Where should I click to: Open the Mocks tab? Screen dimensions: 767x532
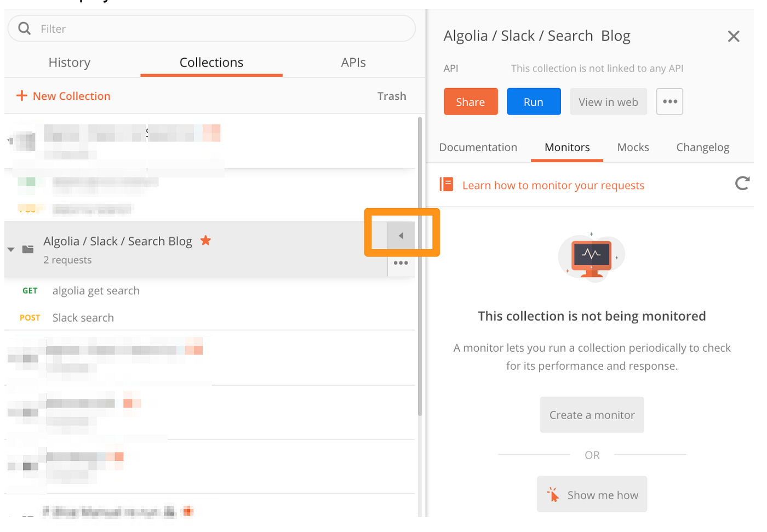(633, 147)
